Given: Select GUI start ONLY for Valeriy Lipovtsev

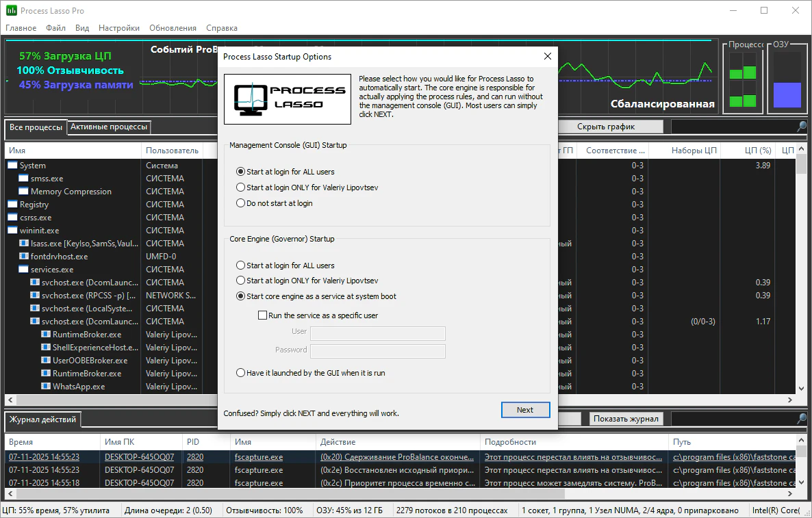Looking at the screenshot, I should (x=307, y=187).
